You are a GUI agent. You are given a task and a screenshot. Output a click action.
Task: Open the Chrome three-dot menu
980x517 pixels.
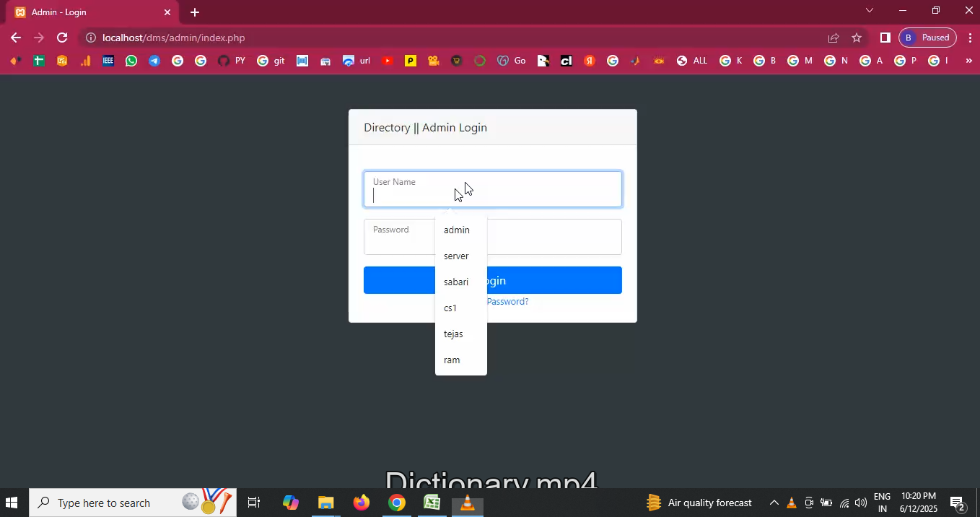click(x=968, y=38)
